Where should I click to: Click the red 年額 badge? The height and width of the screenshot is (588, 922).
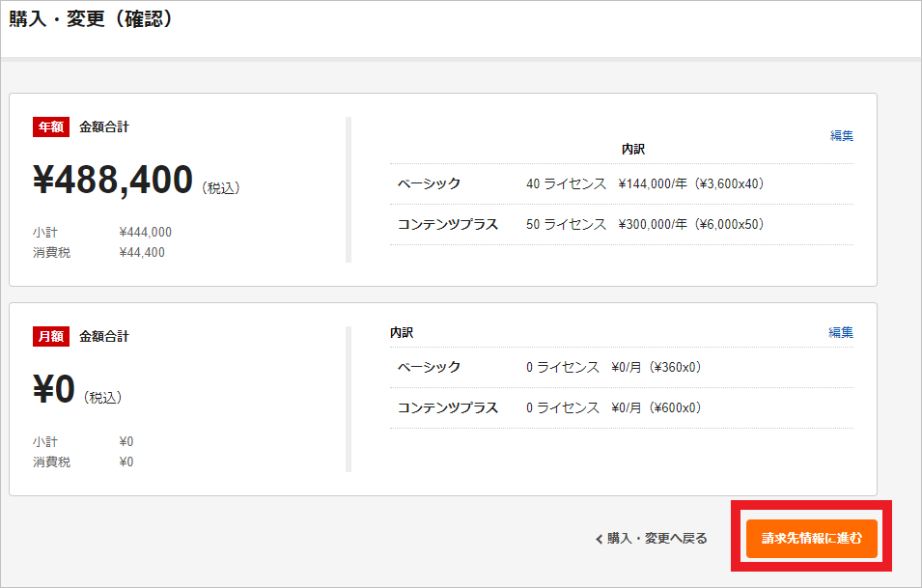[x=51, y=126]
